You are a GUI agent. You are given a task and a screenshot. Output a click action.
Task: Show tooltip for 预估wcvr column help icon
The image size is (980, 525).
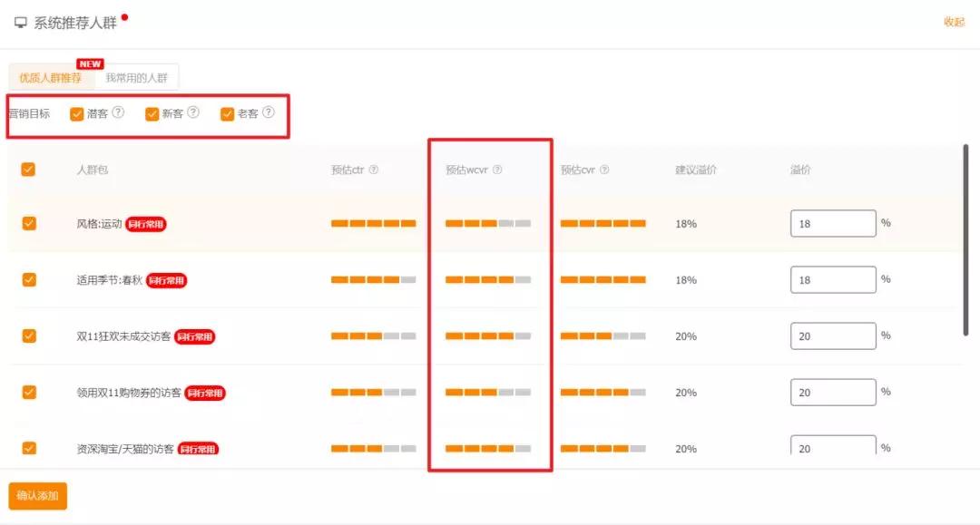click(x=497, y=170)
